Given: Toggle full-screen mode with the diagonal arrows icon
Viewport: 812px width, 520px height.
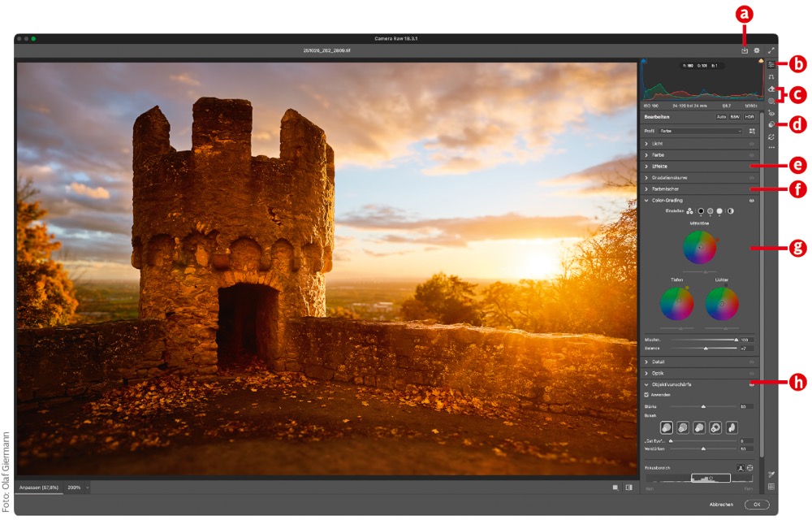Looking at the screenshot, I should (771, 50).
